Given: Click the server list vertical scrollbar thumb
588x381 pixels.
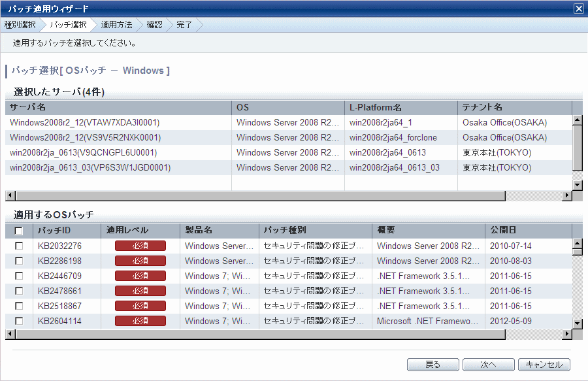Looking at the screenshot, I should 577,148.
